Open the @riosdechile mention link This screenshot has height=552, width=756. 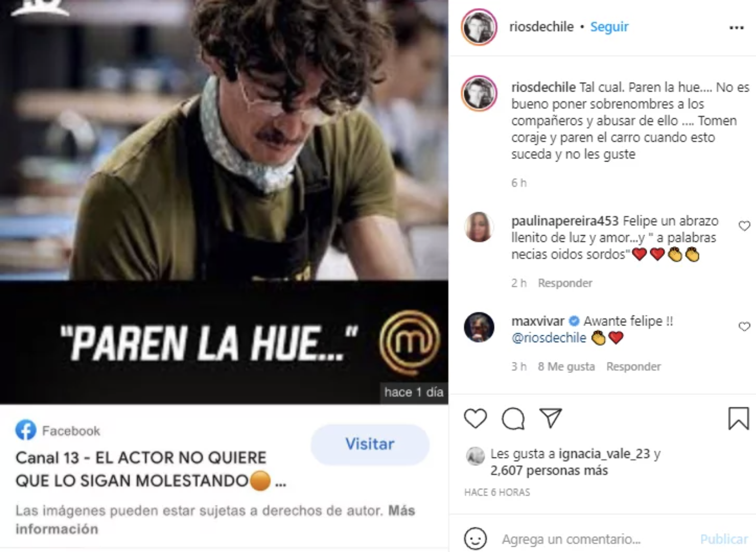[x=549, y=338]
